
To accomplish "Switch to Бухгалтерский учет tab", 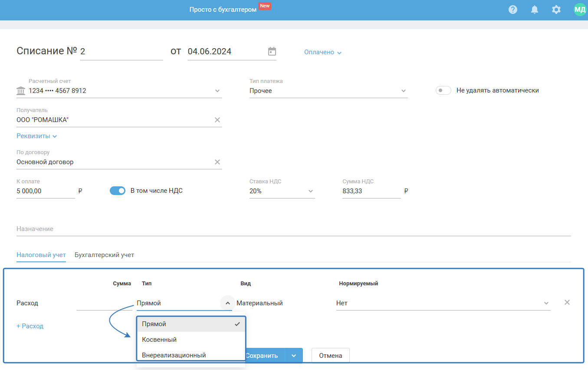I will coord(104,255).
